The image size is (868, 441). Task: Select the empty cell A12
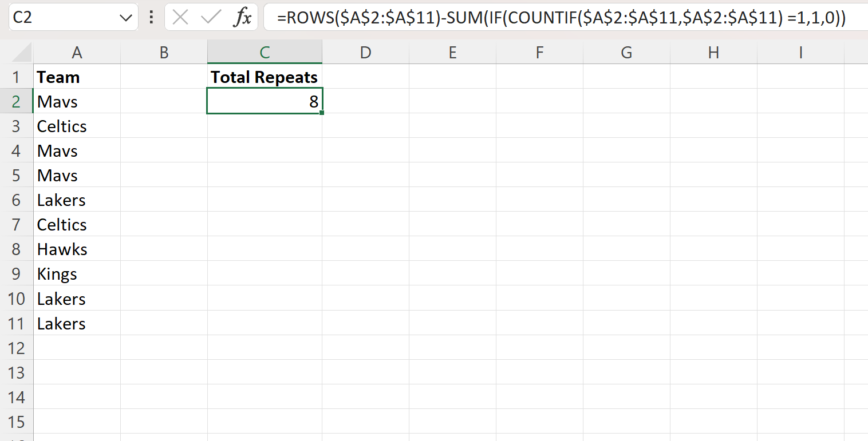pos(77,348)
